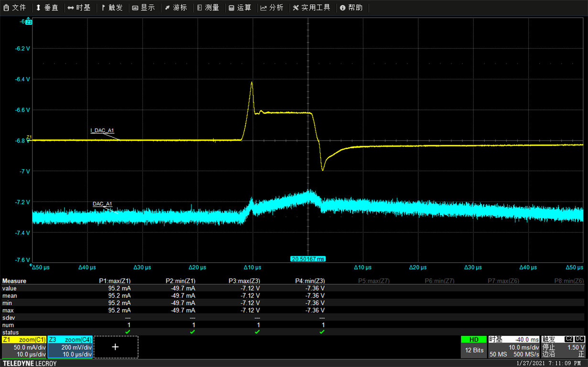This screenshot has width=588, height=367.
Task: Open the 时基 timebase descriptor box
Action: pos(514,347)
